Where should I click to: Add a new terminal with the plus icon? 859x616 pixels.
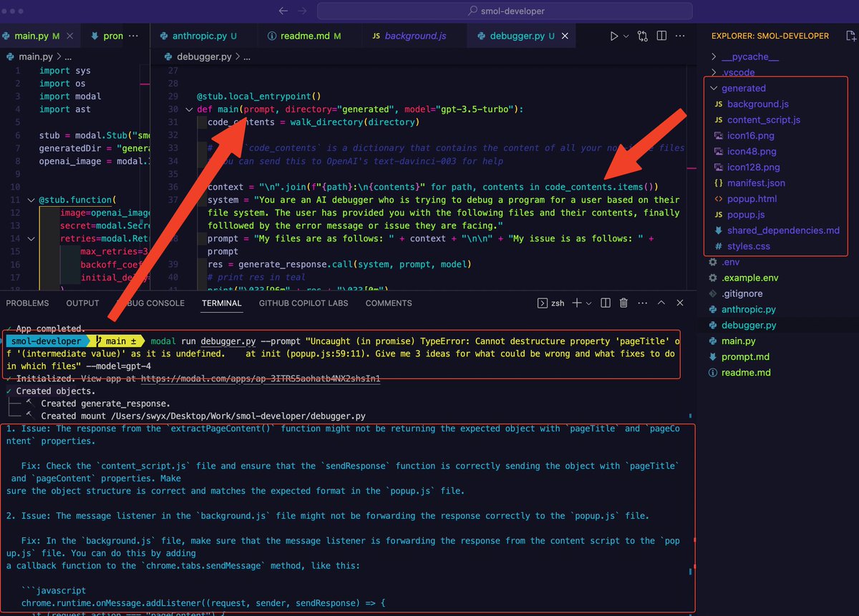[x=578, y=303]
